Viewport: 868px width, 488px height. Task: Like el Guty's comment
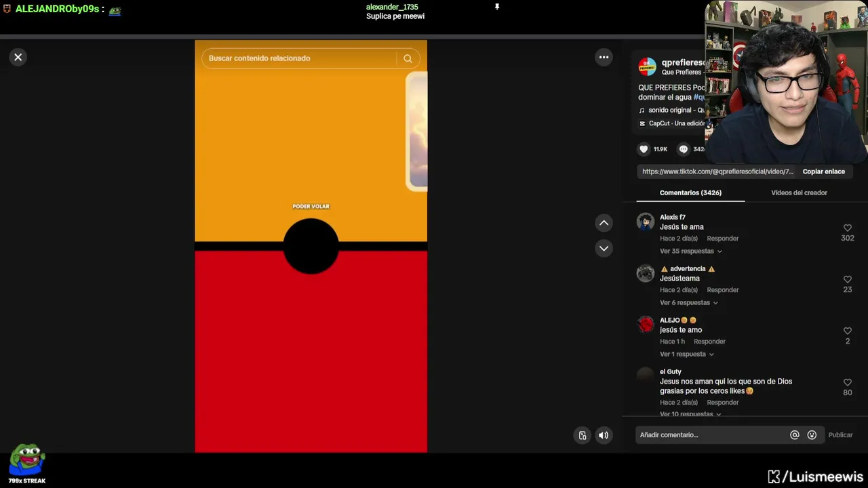pos(847,383)
